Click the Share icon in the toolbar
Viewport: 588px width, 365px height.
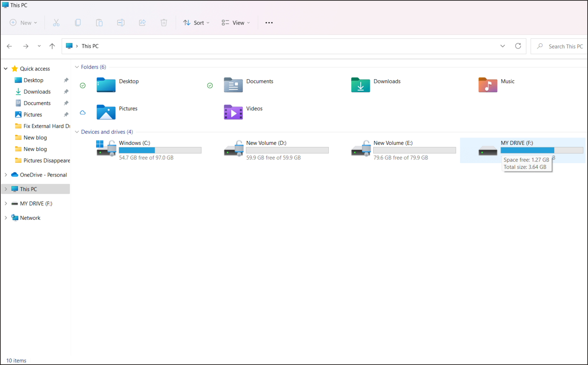(x=142, y=23)
